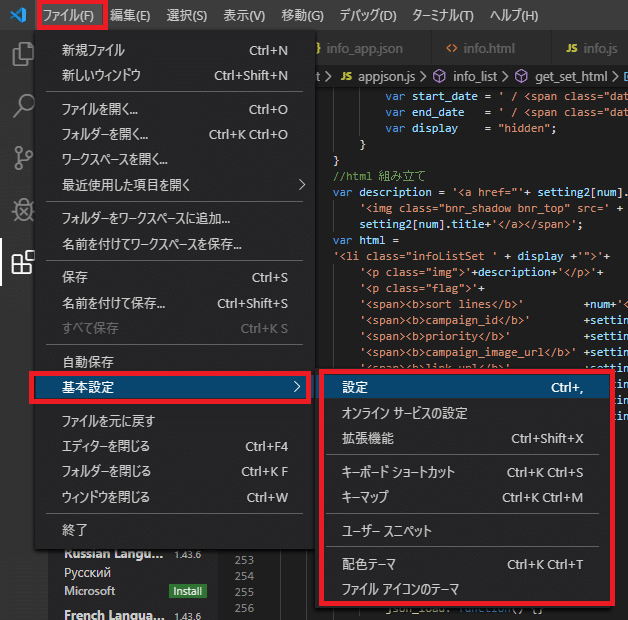Open the Search magnifier in activity bar
The width and height of the screenshot is (628, 620).
[23, 106]
